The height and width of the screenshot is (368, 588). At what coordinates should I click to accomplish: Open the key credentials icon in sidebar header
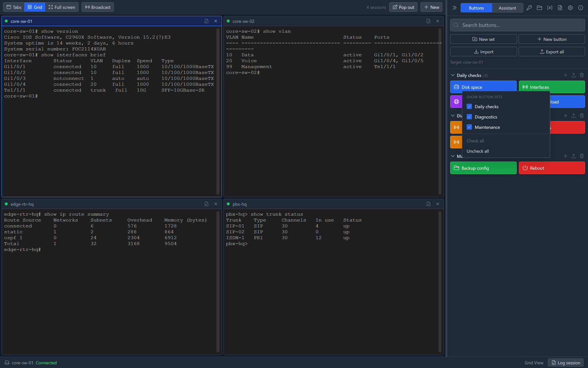[529, 8]
